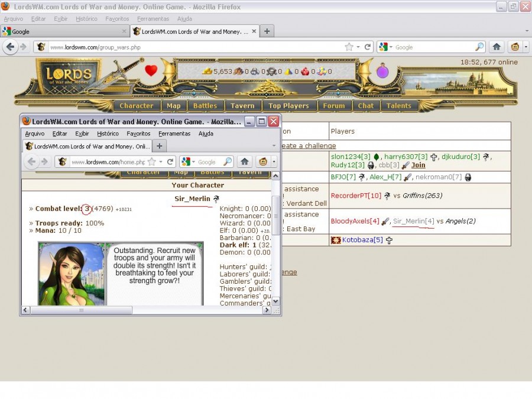
Task: Open Kotobaza[5] player profile
Action: [362, 240]
